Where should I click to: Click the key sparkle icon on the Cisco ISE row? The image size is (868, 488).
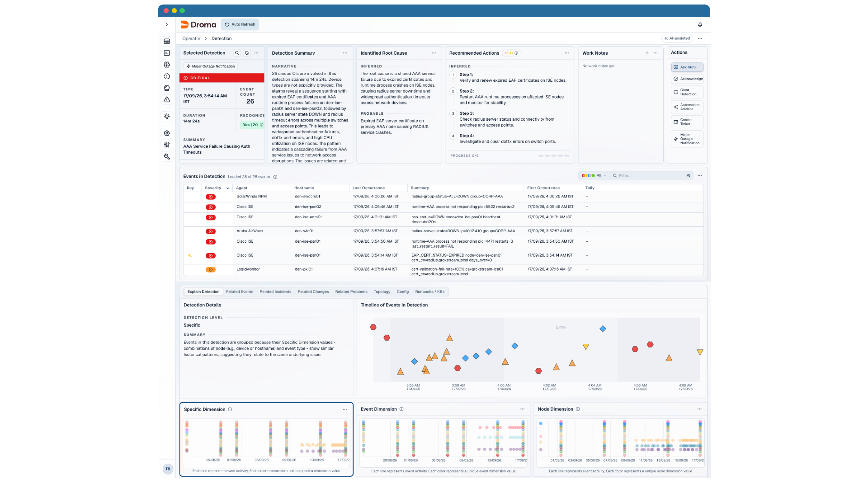pos(190,255)
